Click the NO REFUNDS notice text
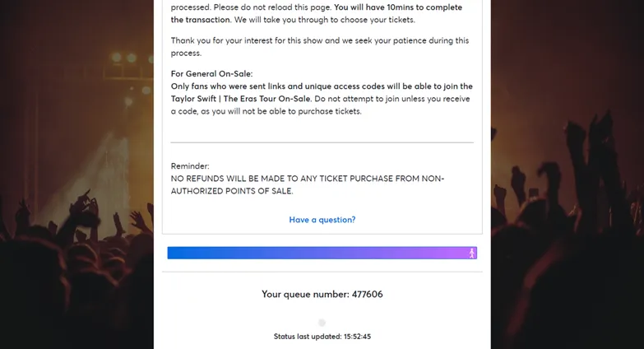Screen dimensions: 644x349 (x=308, y=184)
